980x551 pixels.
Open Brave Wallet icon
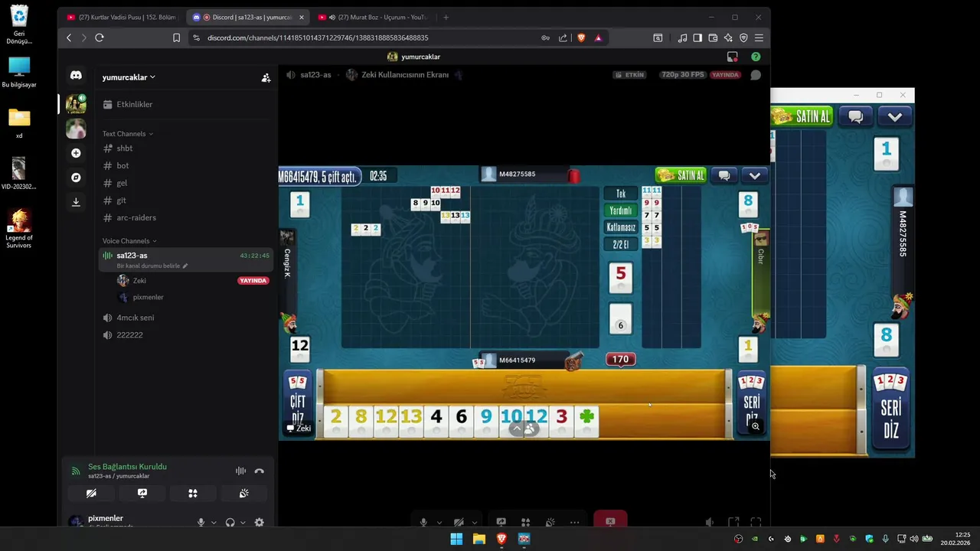(x=713, y=37)
